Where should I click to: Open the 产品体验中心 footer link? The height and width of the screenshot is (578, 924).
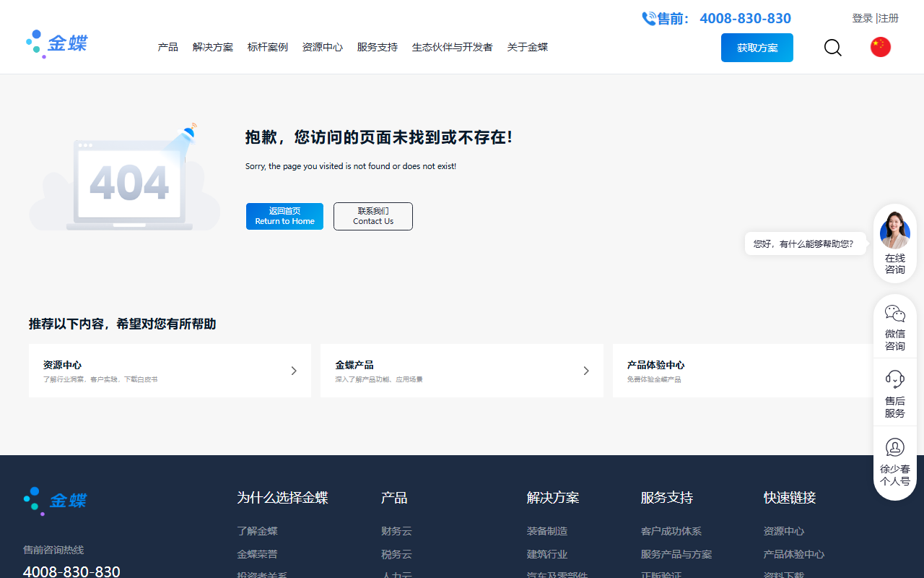click(x=794, y=554)
